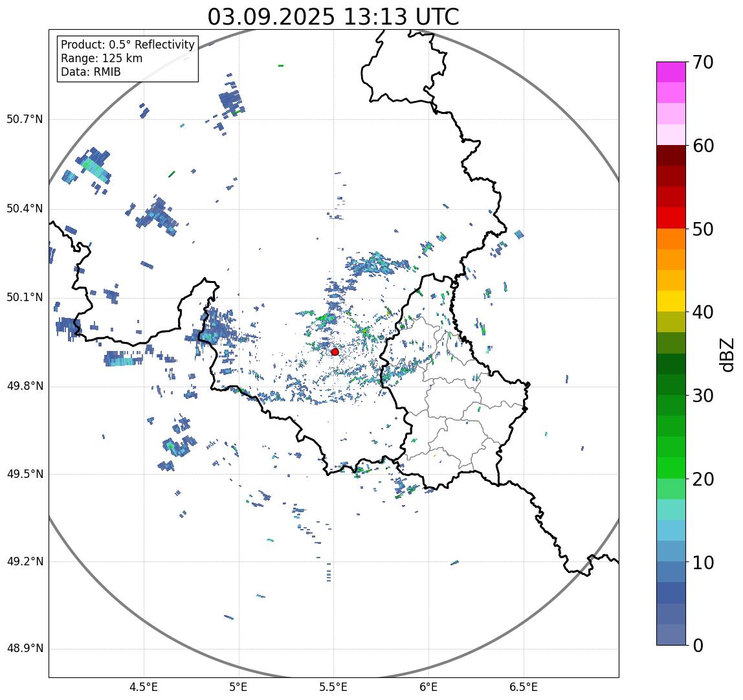Viewport: 743px width, 700px height.
Task: Click the colorbar tick label 70
Action: pos(703,62)
